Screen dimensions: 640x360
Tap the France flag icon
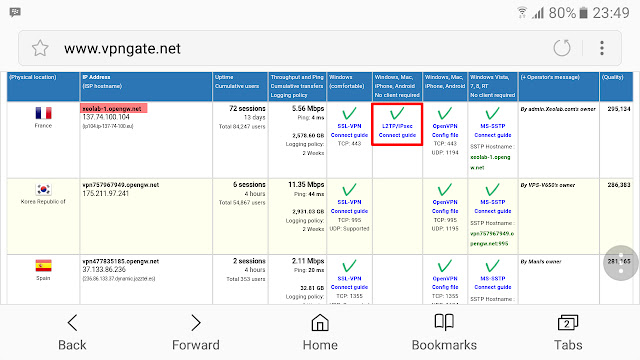tap(43, 113)
